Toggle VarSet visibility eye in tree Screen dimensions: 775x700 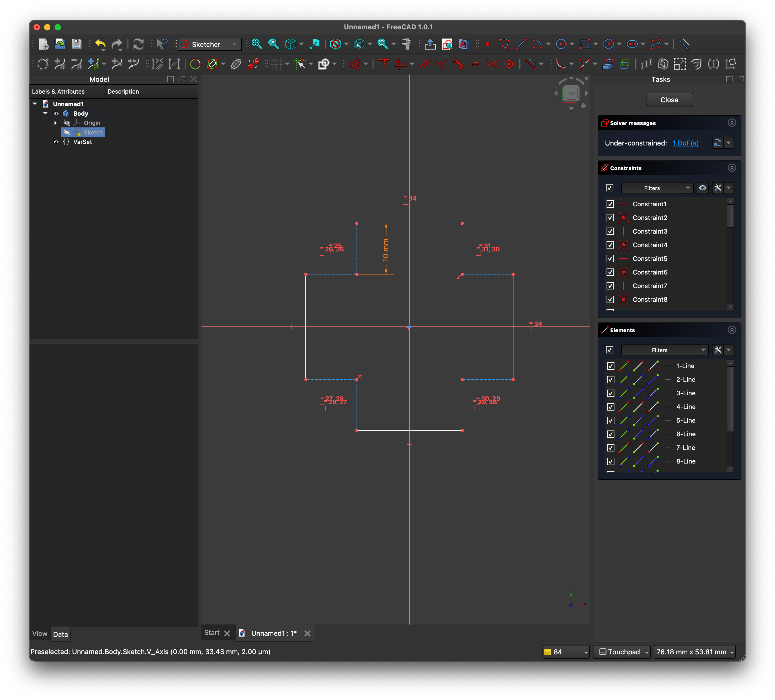(x=56, y=142)
